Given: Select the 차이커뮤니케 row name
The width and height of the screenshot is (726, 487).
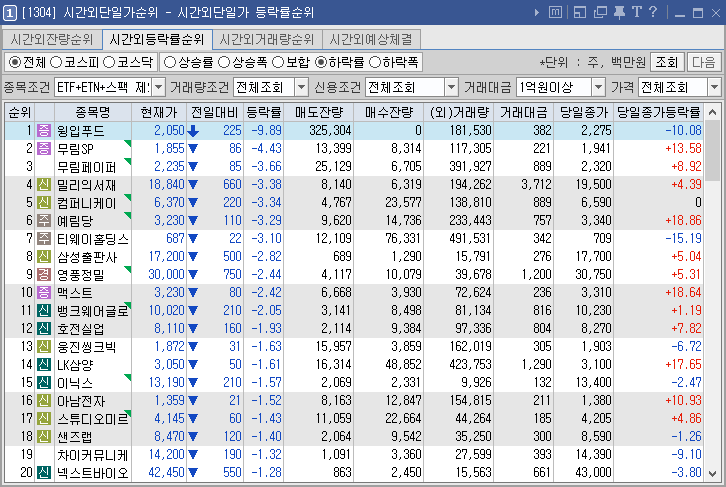Looking at the screenshot, I should (93, 455).
